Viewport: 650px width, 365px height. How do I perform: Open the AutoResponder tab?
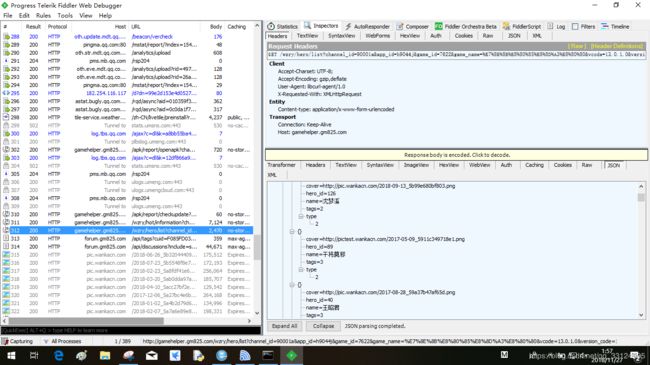click(x=367, y=26)
